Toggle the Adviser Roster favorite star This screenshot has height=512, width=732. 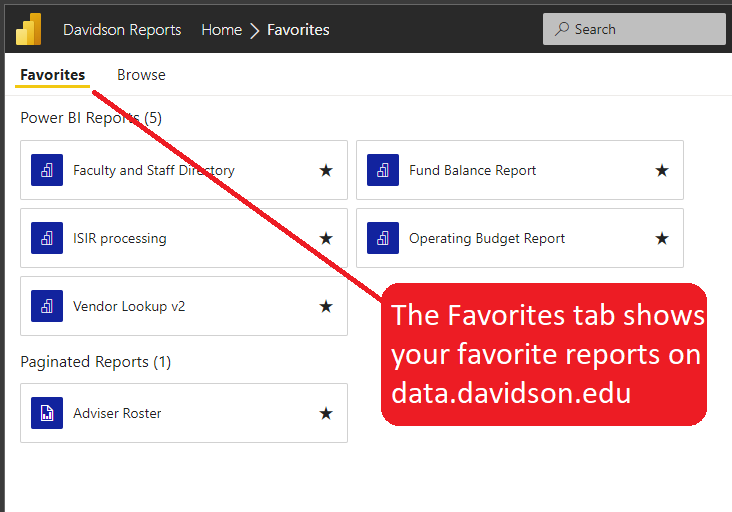click(x=326, y=414)
